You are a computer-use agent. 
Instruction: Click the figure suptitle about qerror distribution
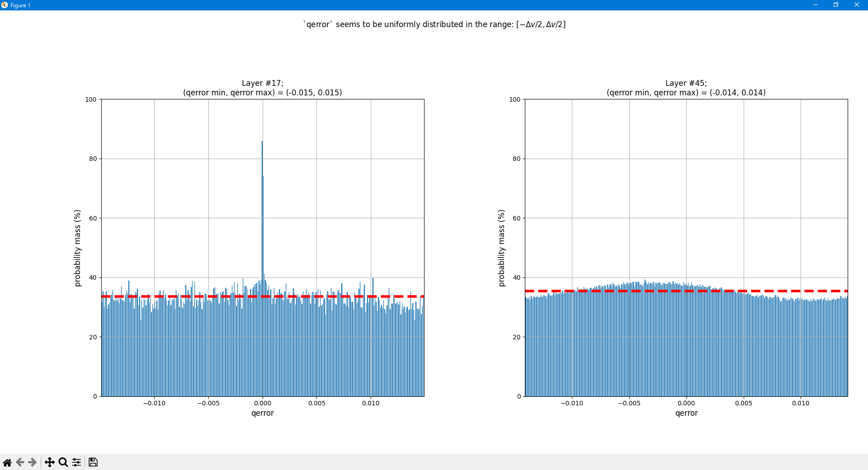click(x=434, y=24)
